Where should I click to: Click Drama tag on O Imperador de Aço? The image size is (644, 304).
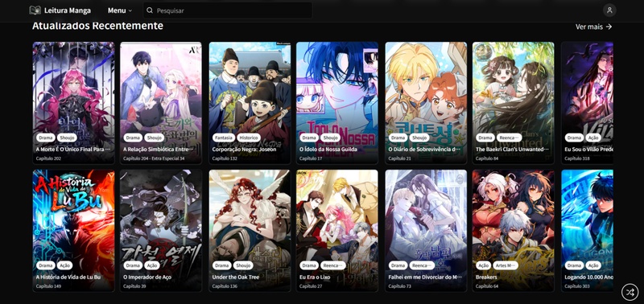(x=133, y=265)
